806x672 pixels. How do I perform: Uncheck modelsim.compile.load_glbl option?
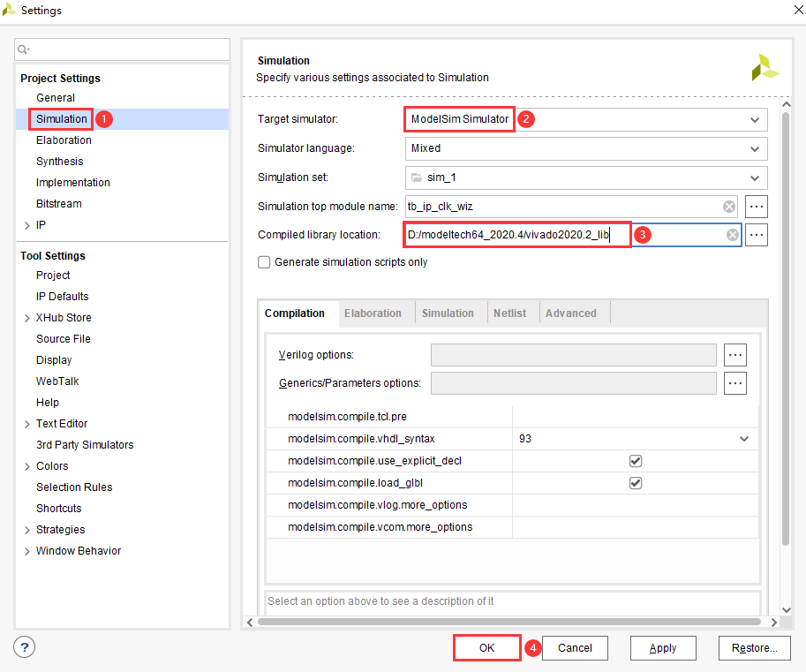click(636, 483)
